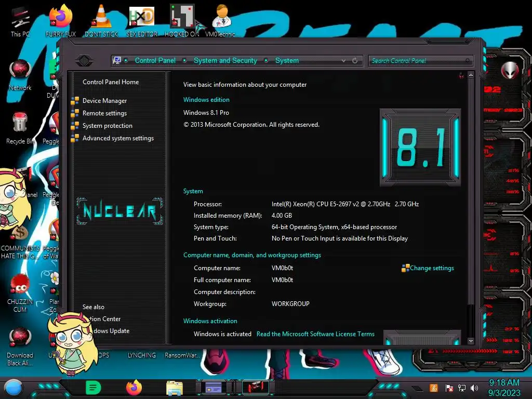Screen dimensions: 532x399
Task: Open Advanced system settings
Action: coord(118,138)
